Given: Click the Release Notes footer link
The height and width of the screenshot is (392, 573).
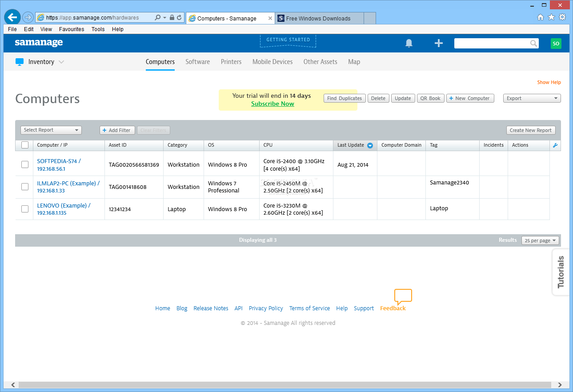Looking at the screenshot, I should coord(211,308).
